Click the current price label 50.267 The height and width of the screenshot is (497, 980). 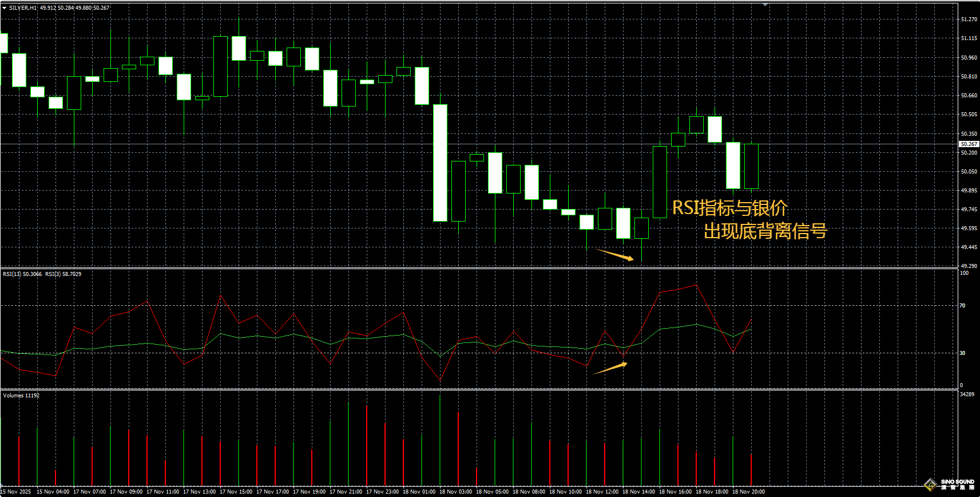point(969,144)
